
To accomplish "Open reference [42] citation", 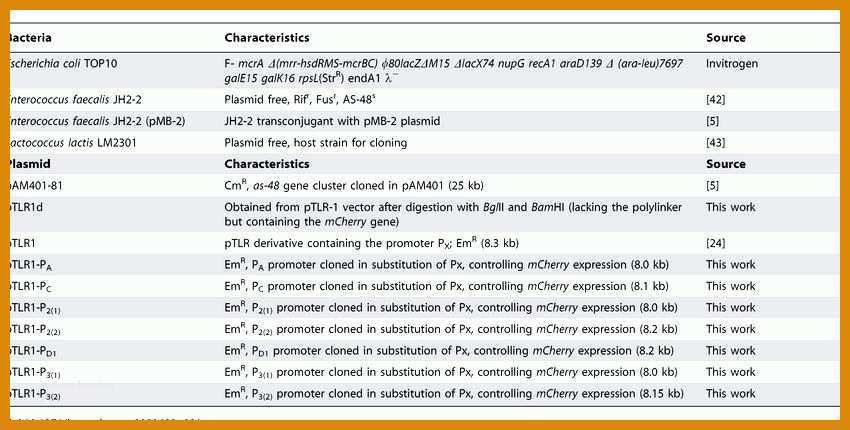I will 715,100.
